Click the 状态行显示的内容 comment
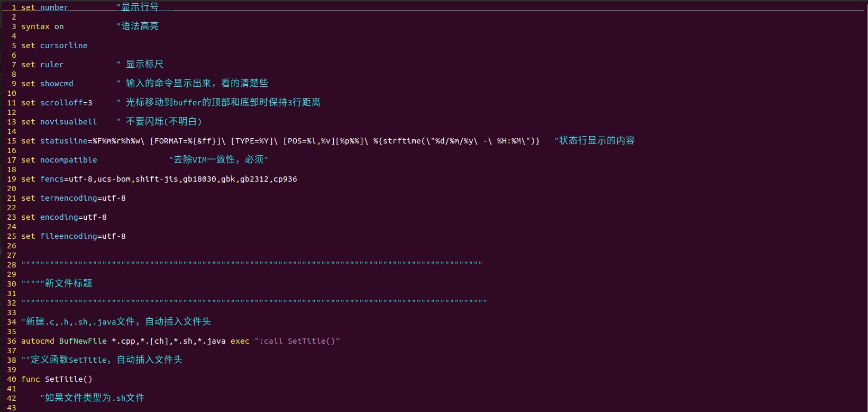868x412 pixels. coord(595,140)
